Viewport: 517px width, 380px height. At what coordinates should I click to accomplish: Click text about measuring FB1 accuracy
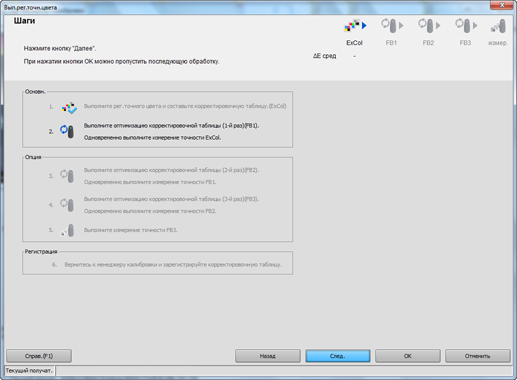[x=150, y=182]
